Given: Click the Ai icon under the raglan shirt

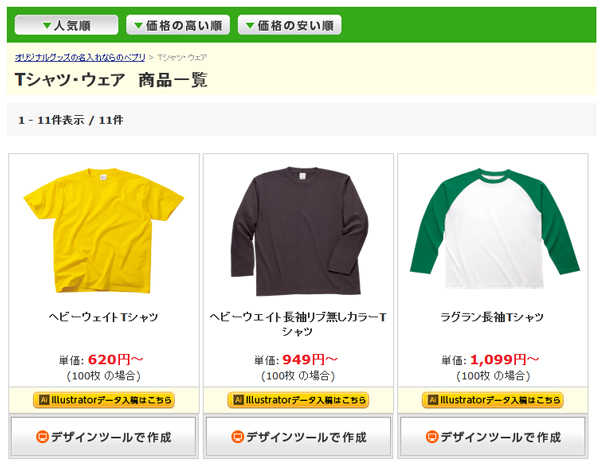Looking at the screenshot, I should (x=433, y=400).
